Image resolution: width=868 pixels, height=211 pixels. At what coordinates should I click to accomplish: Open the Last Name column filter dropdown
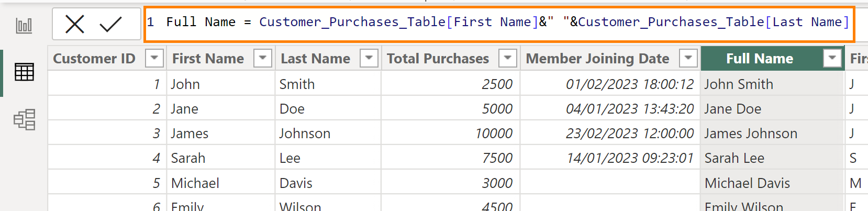tap(369, 58)
